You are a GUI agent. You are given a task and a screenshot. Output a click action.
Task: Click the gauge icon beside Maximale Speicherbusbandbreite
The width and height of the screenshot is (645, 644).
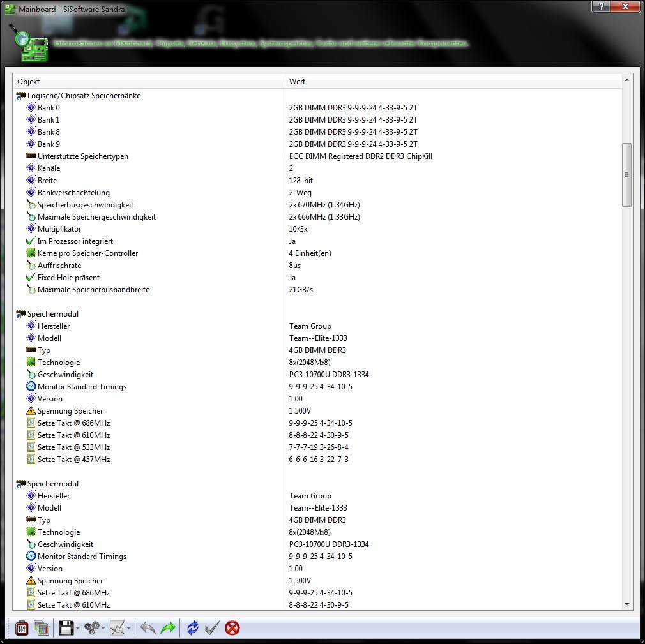pyautogui.click(x=31, y=290)
